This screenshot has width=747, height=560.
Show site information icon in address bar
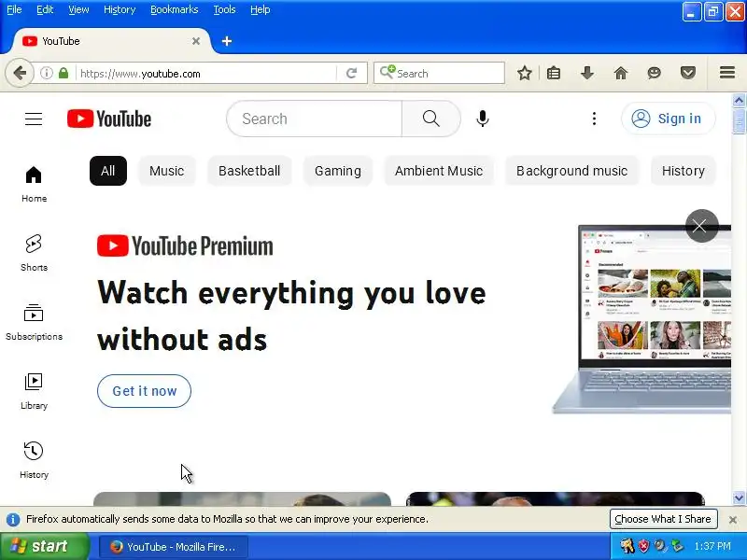pos(46,74)
